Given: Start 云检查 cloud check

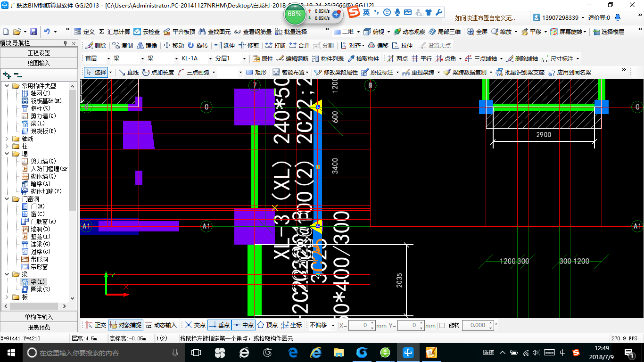Looking at the screenshot, I should click(147, 32).
